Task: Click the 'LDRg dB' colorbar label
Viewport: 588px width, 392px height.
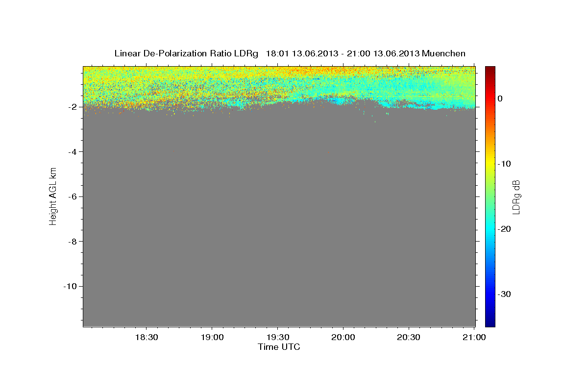Action: coord(515,196)
